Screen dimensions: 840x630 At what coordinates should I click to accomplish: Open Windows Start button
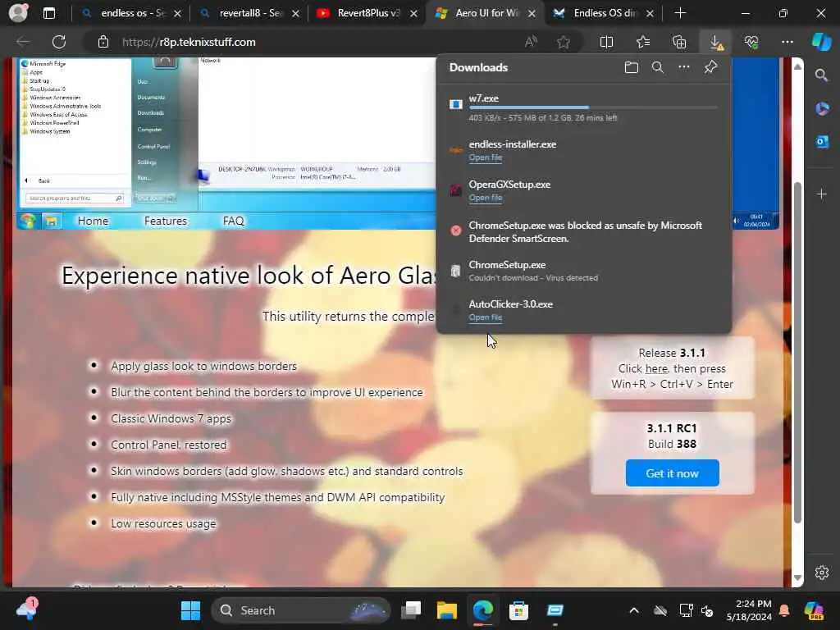pos(190,610)
